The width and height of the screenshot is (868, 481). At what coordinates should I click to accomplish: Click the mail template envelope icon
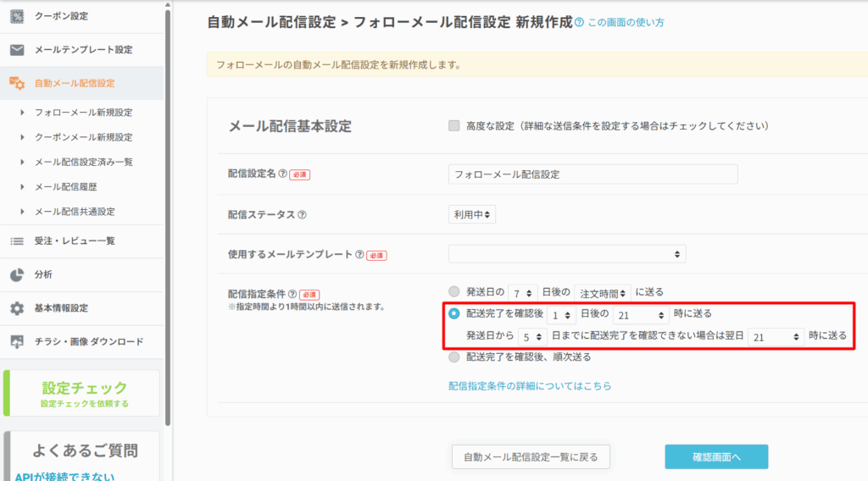[17, 50]
